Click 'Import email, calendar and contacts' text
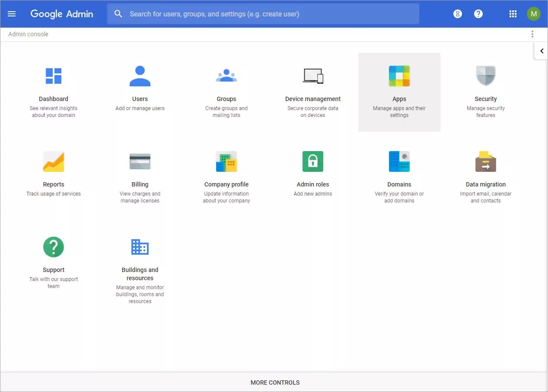This screenshot has height=392, width=548. tap(486, 197)
